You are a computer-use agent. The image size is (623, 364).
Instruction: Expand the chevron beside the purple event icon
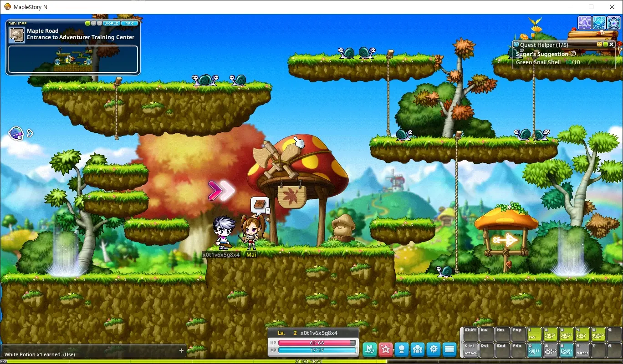click(30, 133)
